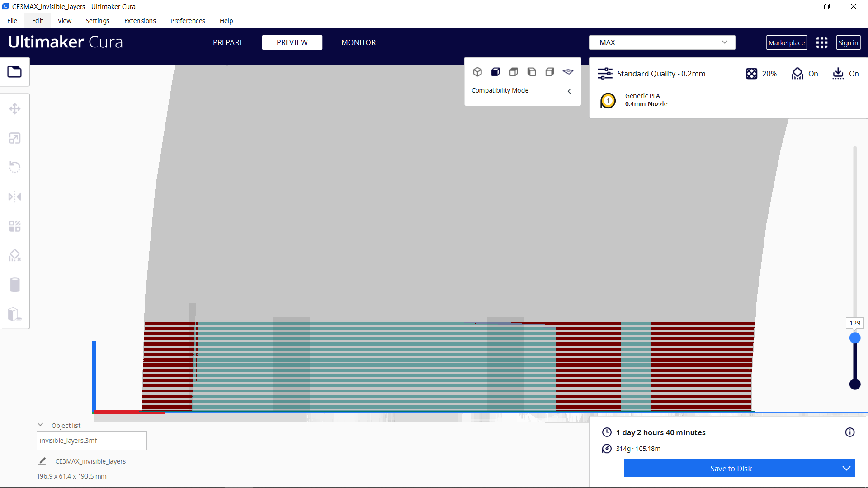The height and width of the screenshot is (488, 868).
Task: Select the front view cube icon
Action: pyautogui.click(x=495, y=72)
